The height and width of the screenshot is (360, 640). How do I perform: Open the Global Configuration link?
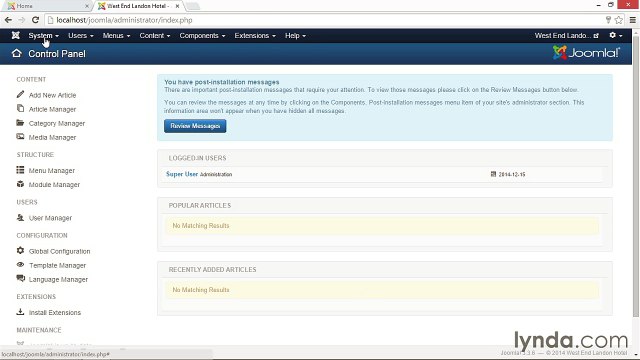pos(59,251)
